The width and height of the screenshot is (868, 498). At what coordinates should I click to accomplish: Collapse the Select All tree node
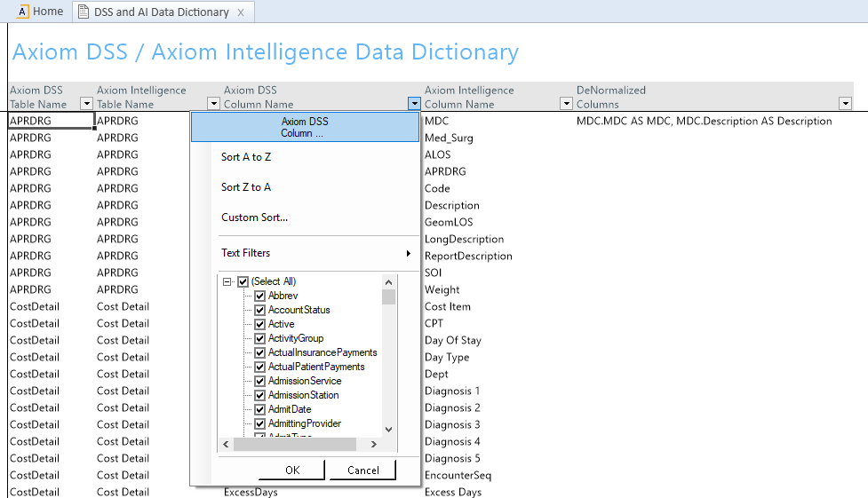point(227,281)
